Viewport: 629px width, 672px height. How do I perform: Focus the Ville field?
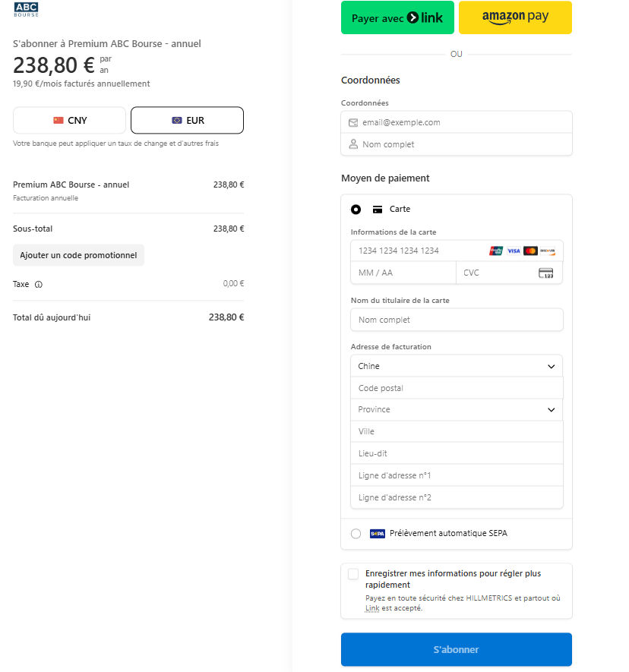457,431
